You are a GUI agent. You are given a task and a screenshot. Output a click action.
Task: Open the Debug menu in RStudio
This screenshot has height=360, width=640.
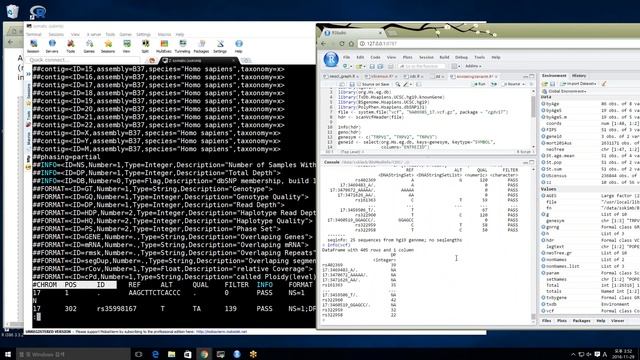tap(461, 57)
